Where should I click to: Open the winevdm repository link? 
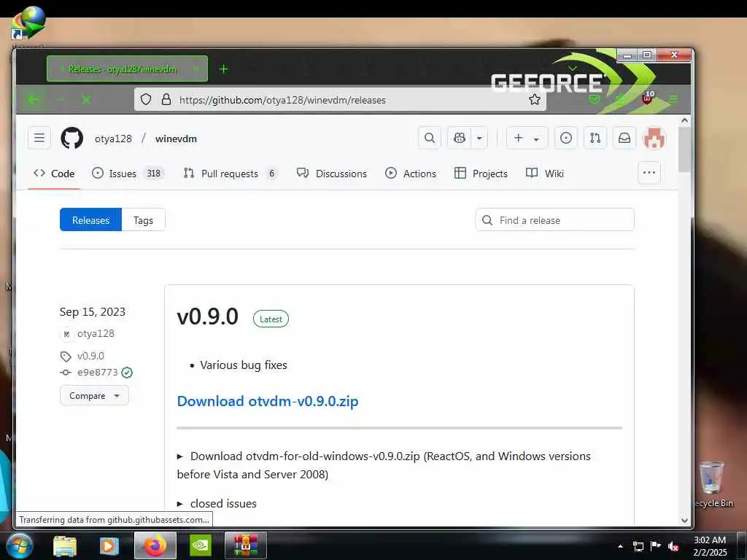click(176, 139)
